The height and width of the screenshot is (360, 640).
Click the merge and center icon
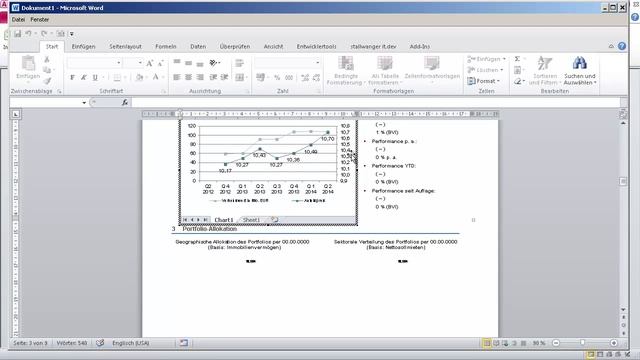[240, 77]
